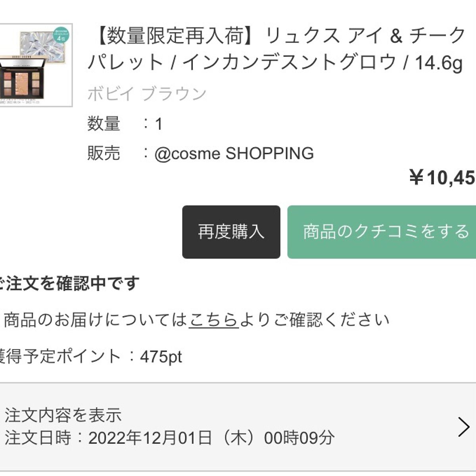
Task: Tap the 475pt points line
Action: [x=91, y=356]
